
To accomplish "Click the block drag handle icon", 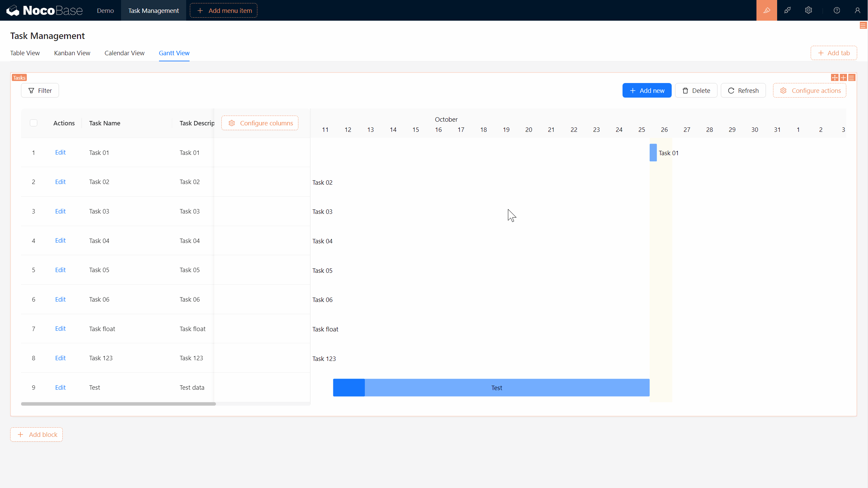I will pyautogui.click(x=835, y=78).
